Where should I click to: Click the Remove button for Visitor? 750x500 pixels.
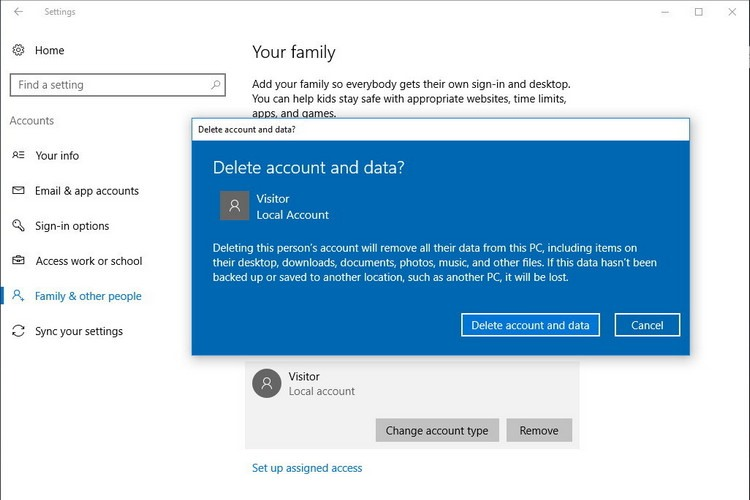[x=539, y=430]
